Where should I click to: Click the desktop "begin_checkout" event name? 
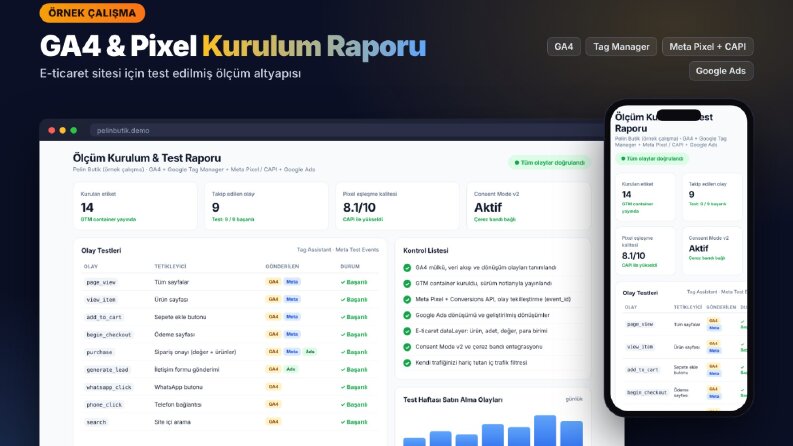pos(108,334)
